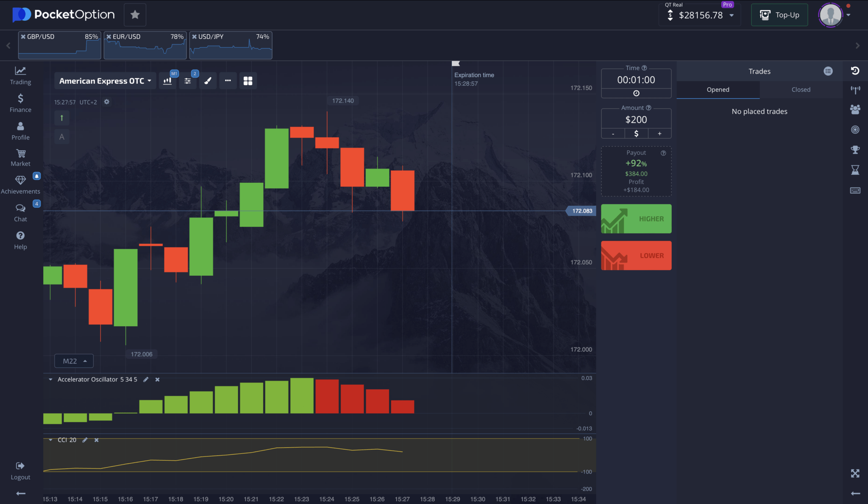Screen dimensions: 868x504
Task: Collapse the Accelerator Oscillator panel
Action: 50,379
